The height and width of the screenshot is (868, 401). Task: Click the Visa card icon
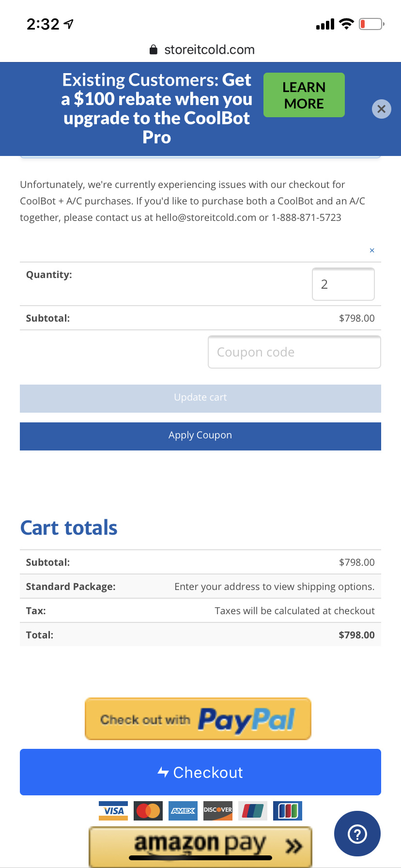coord(113,810)
